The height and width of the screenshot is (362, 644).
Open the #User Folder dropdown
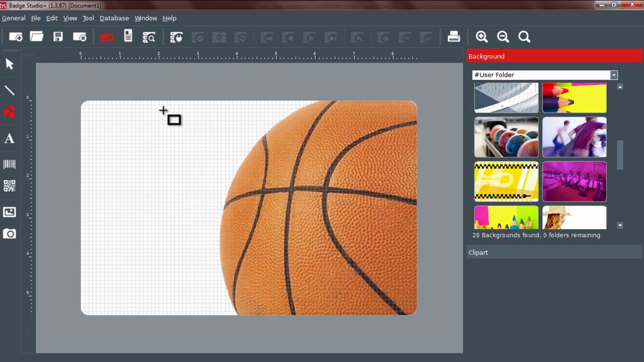tap(545, 75)
